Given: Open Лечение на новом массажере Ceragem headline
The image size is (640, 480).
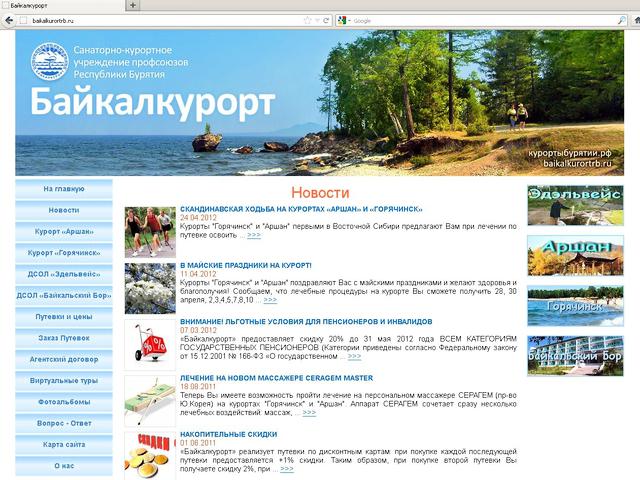Looking at the screenshot, I should tap(276, 378).
